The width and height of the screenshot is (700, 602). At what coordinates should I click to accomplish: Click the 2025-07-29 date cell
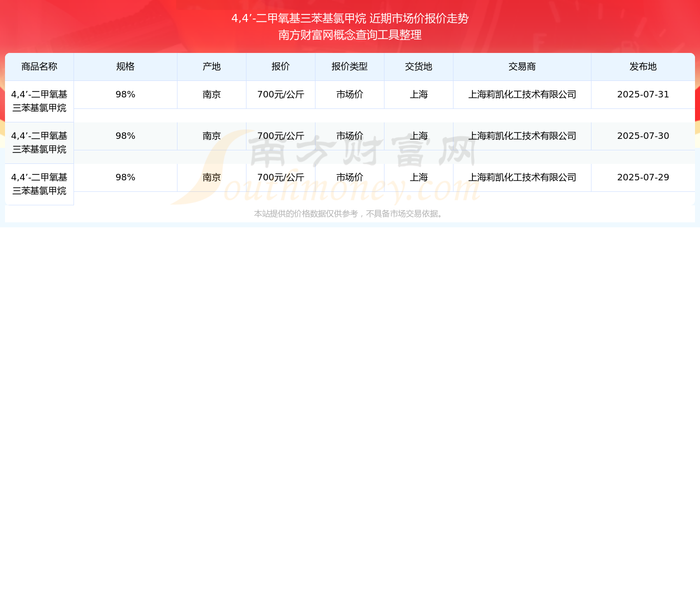[x=643, y=177]
